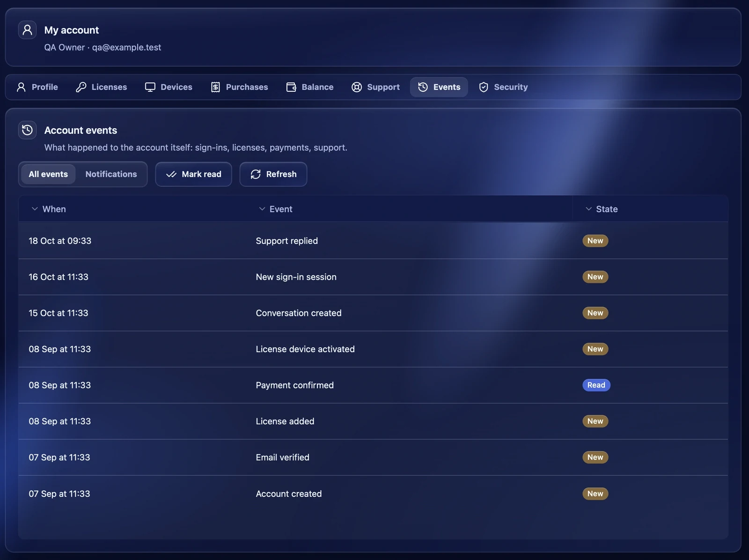Viewport: 749px width, 560px height.
Task: Click the 15 Oct at 11:33 timestamp
Action: [x=59, y=313]
